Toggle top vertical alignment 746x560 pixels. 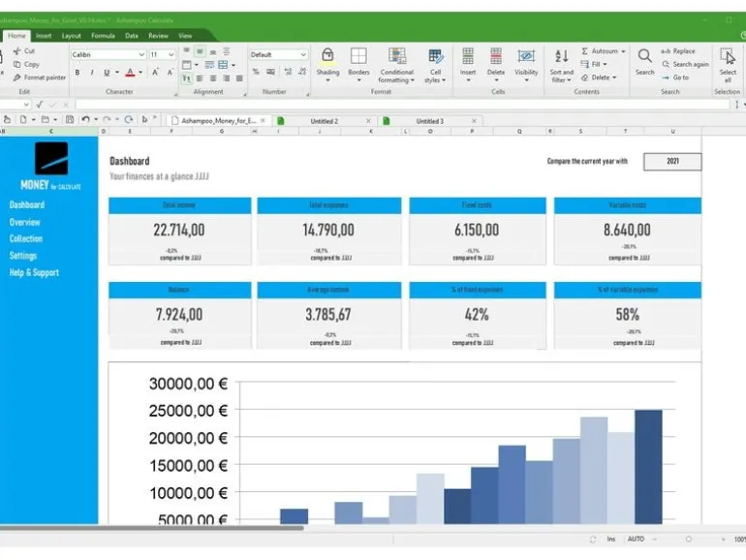click(186, 50)
